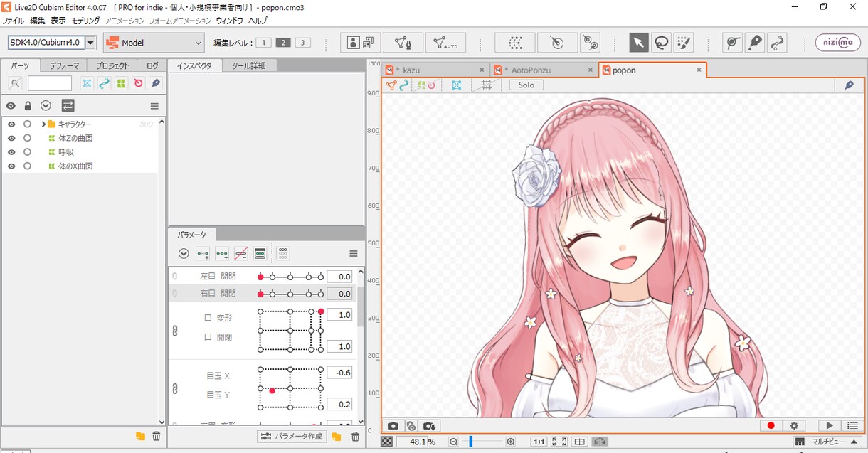Adjust the canvas zoom slider
Viewport: 868px width, 453px height.
pyautogui.click(x=482, y=442)
